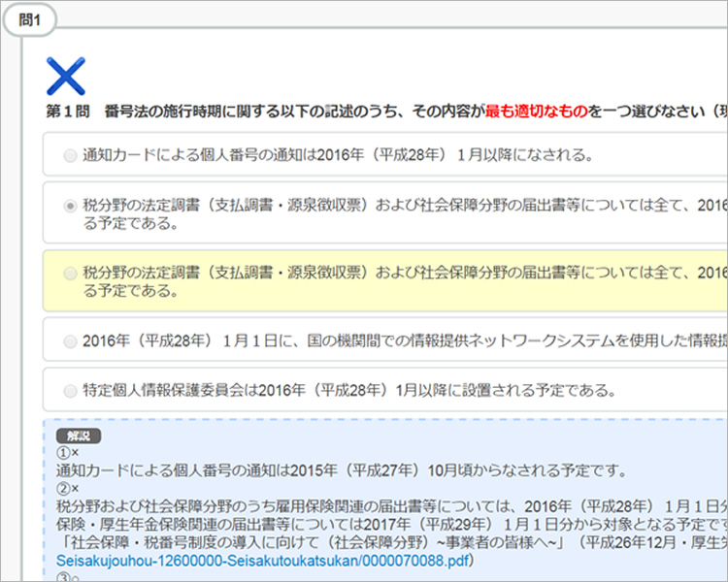Click the 通知カード option text ending in 1月以降になされる
Image resolution: width=728 pixels, height=582 pixels.
click(x=338, y=154)
